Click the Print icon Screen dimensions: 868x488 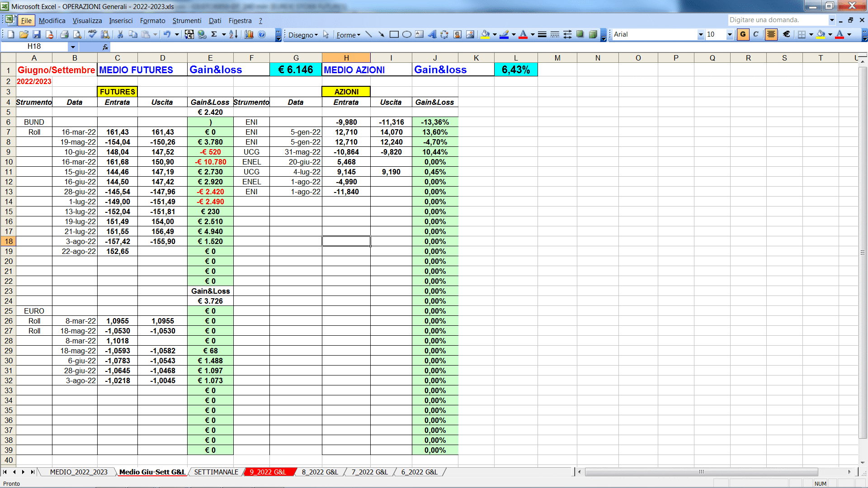[x=64, y=34]
